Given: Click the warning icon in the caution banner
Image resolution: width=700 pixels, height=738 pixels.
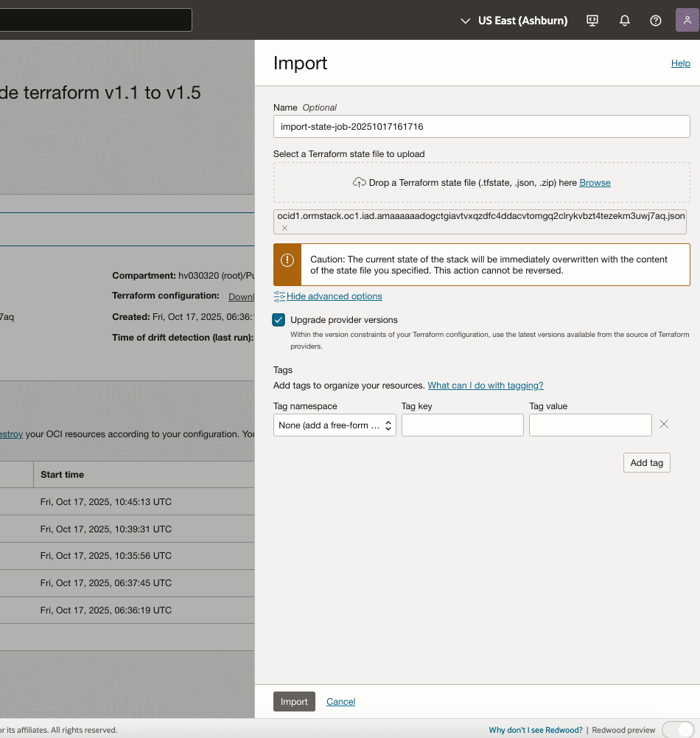Looking at the screenshot, I should click(287, 262).
